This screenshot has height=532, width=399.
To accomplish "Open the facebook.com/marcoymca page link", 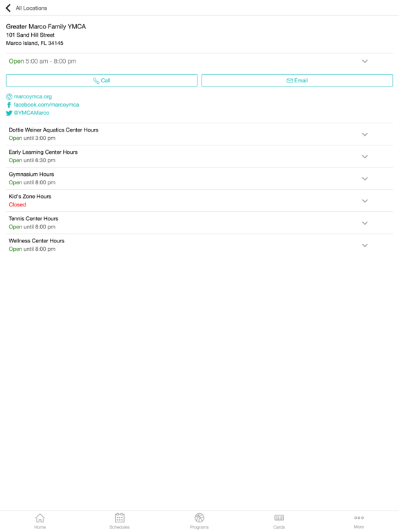I will click(x=46, y=105).
